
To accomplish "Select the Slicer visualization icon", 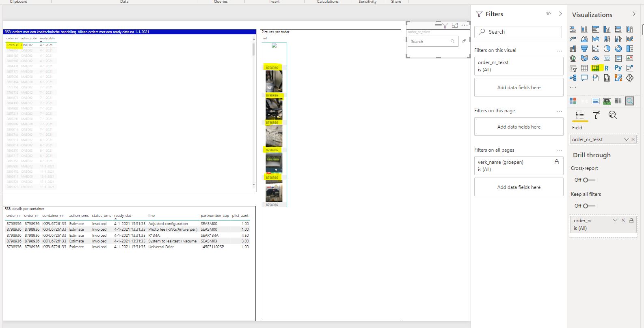I will click(x=573, y=68).
